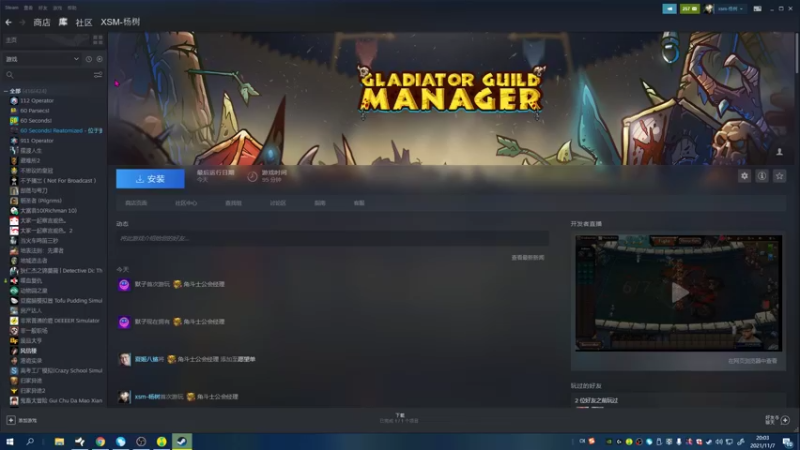Click user avatar in top bar
Screen dimensions: 800x450
[x=708, y=9]
